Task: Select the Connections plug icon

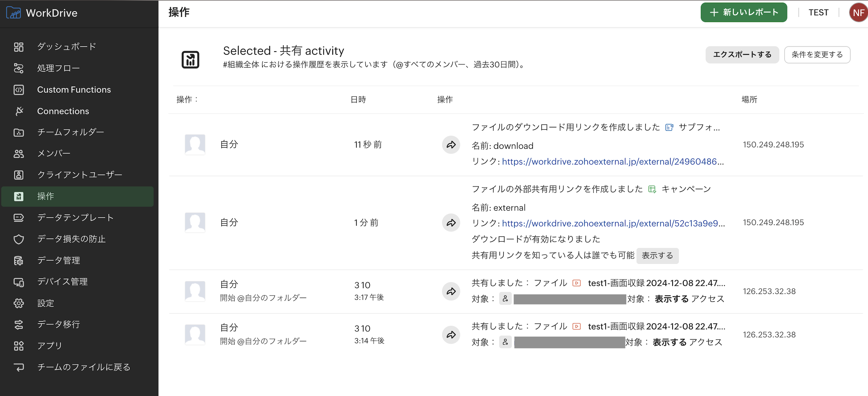Action: (19, 111)
